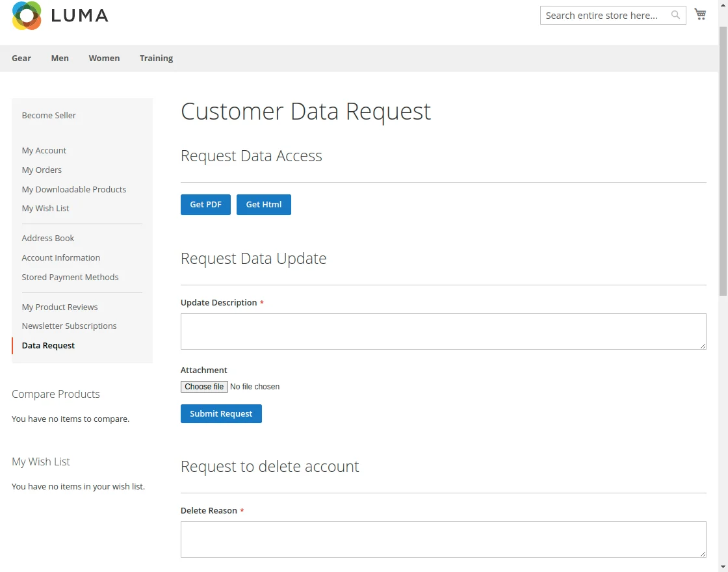Open the shopping cart icon
The height and width of the screenshot is (572, 728).
click(x=700, y=13)
